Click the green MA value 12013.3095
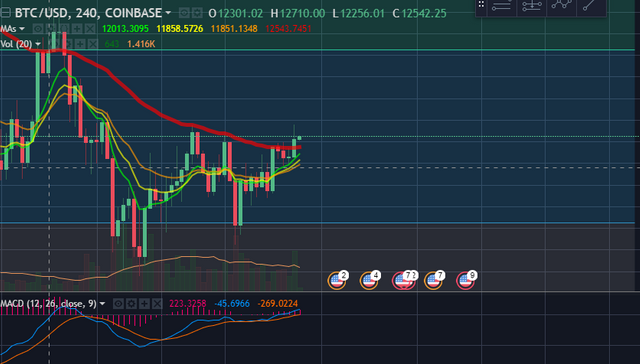The image size is (640, 364). pos(125,29)
